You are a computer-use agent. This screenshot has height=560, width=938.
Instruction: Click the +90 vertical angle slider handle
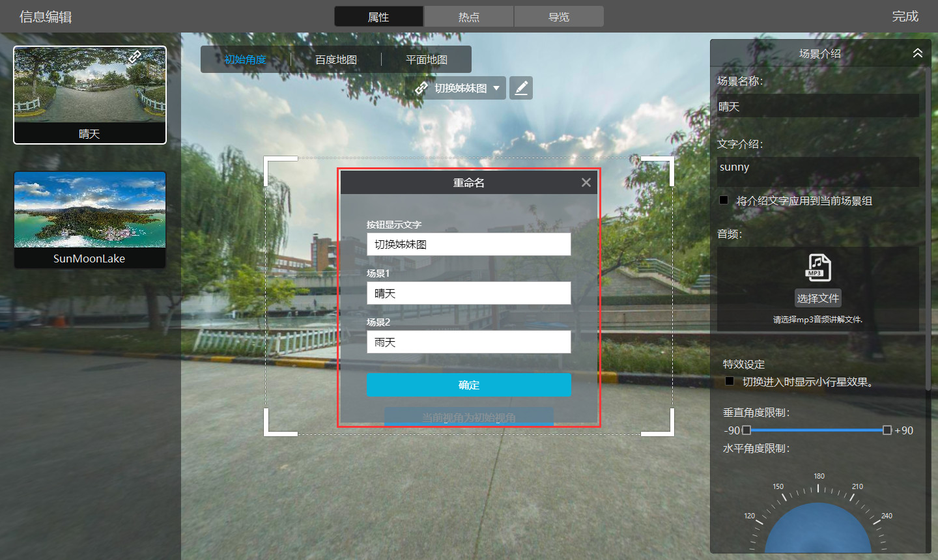click(x=887, y=430)
